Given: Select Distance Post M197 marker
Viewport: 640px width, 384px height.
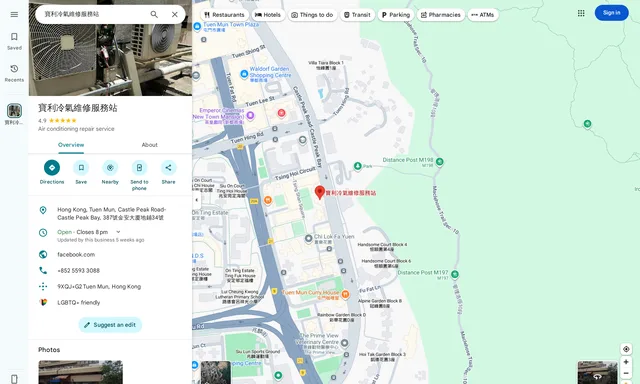Looking at the screenshot, I should [x=455, y=274].
